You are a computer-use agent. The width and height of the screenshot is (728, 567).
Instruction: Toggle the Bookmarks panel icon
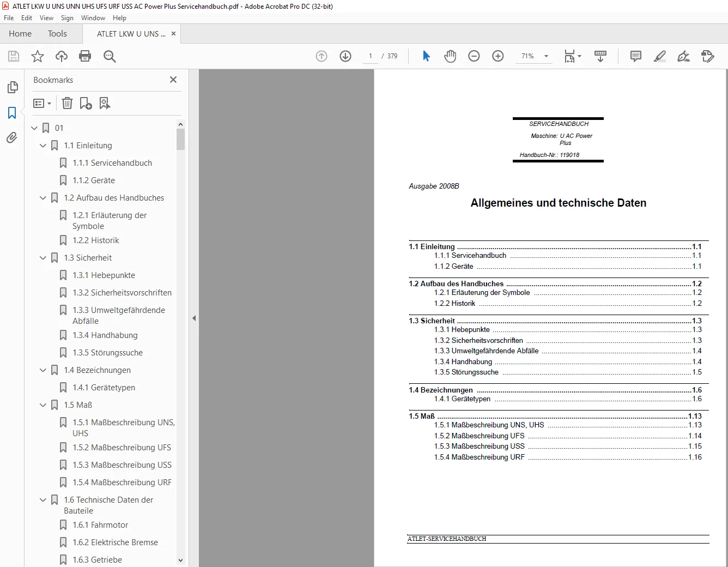[x=12, y=113]
